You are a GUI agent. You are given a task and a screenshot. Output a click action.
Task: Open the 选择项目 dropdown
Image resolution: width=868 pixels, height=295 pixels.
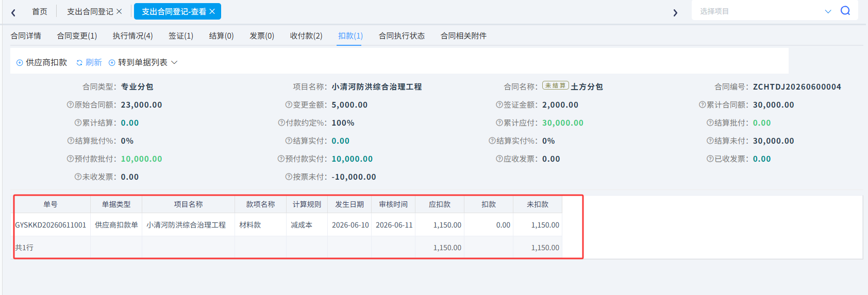click(x=765, y=11)
